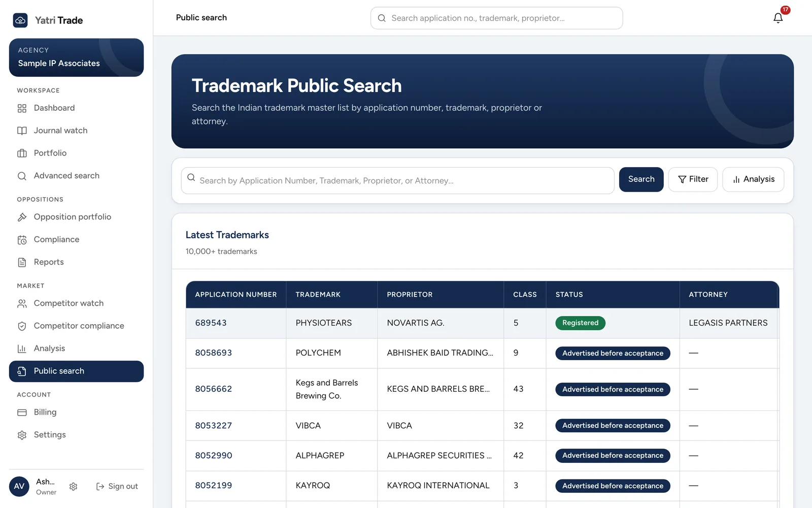Image resolution: width=812 pixels, height=508 pixels.
Task: Click the dark Search button
Action: (x=641, y=179)
